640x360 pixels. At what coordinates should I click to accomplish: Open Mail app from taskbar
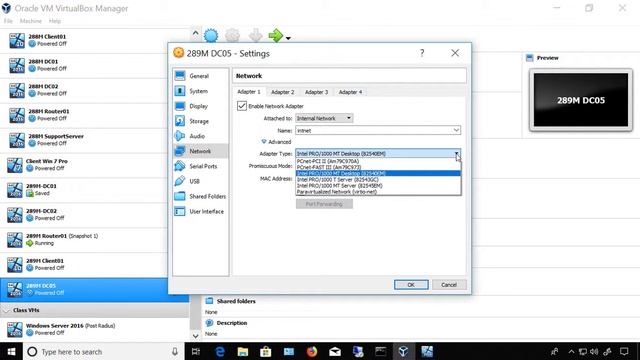[335, 351]
